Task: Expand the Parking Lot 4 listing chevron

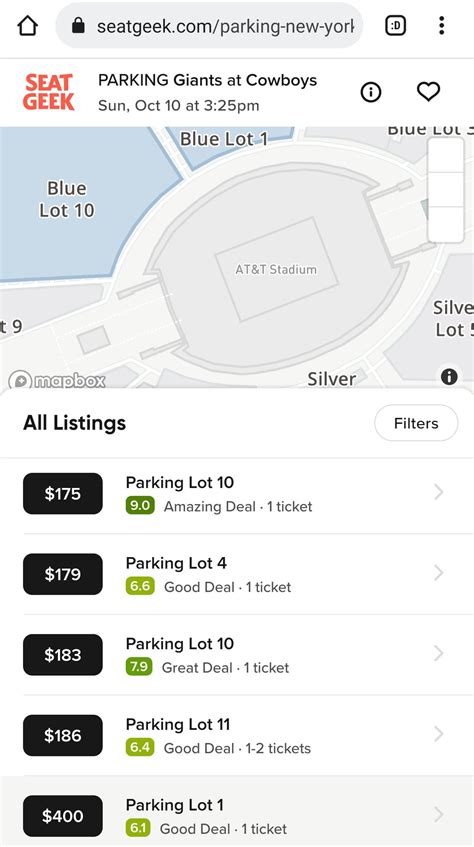Action: (438, 573)
